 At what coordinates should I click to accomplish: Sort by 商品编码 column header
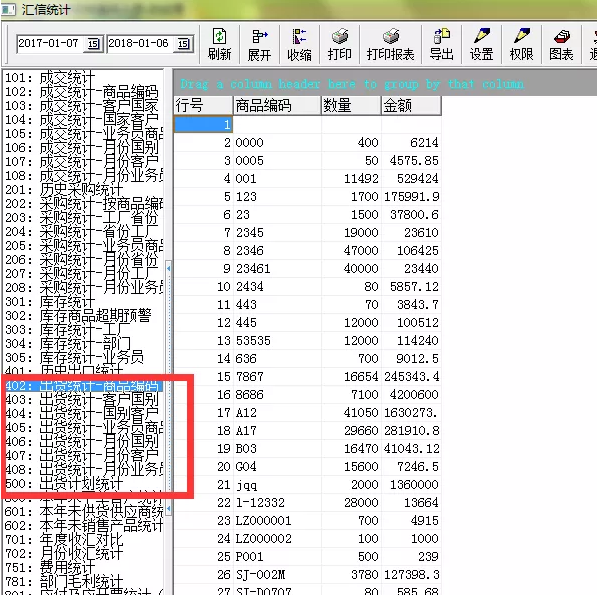[x=277, y=105]
